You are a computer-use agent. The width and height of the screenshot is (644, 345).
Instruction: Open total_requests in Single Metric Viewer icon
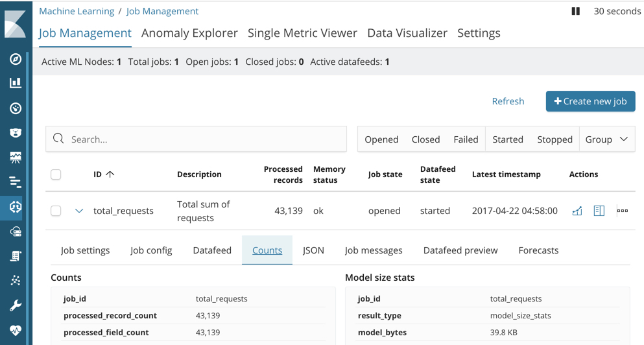[x=577, y=211]
